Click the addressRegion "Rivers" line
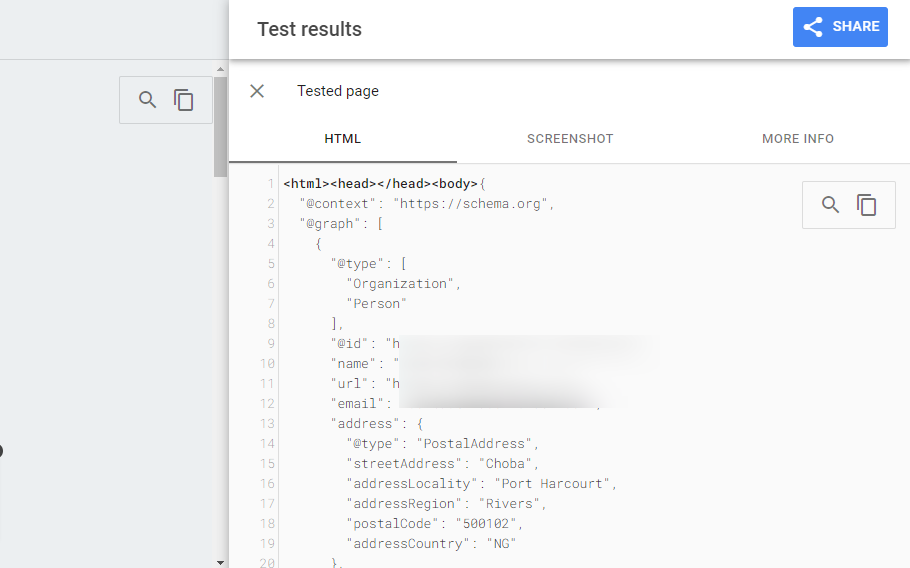This screenshot has width=910, height=568. point(446,504)
